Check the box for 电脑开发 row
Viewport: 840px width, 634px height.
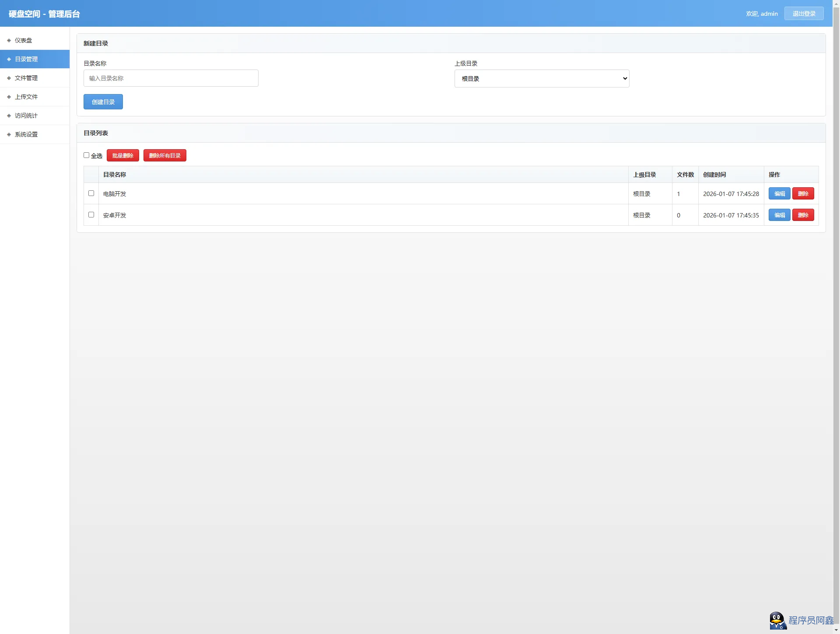(x=91, y=193)
